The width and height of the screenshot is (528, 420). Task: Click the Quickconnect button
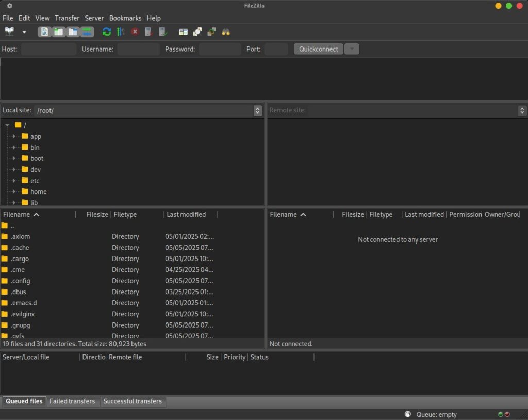[x=319, y=49]
